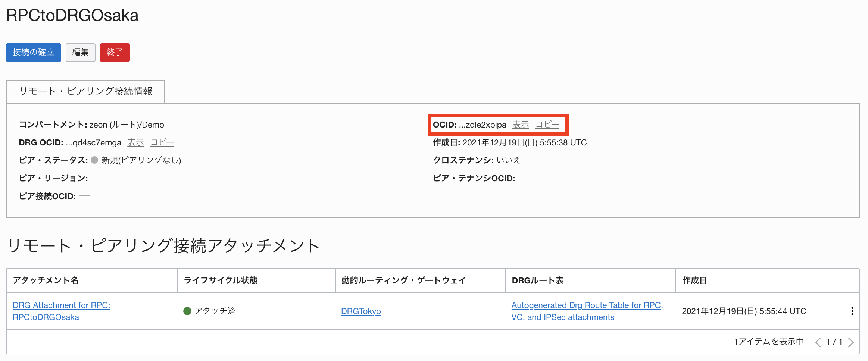
Task: Copy the DRG OCID value
Action: (x=162, y=142)
